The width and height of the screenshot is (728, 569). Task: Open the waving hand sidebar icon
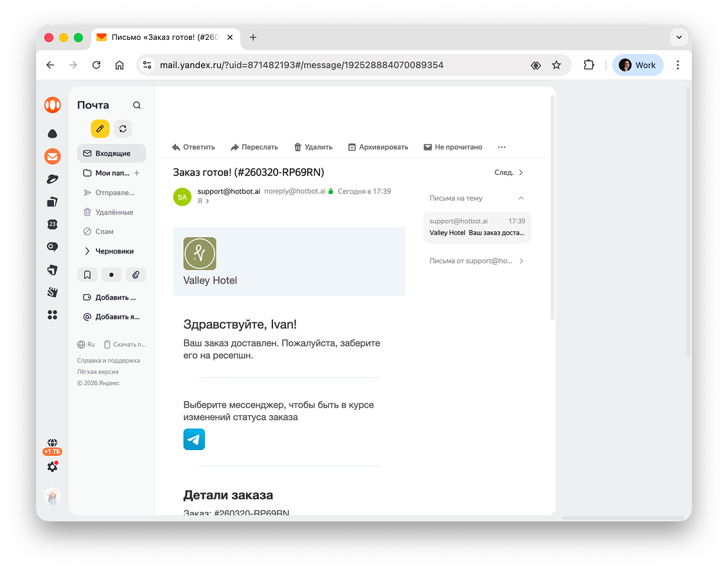[x=53, y=292]
